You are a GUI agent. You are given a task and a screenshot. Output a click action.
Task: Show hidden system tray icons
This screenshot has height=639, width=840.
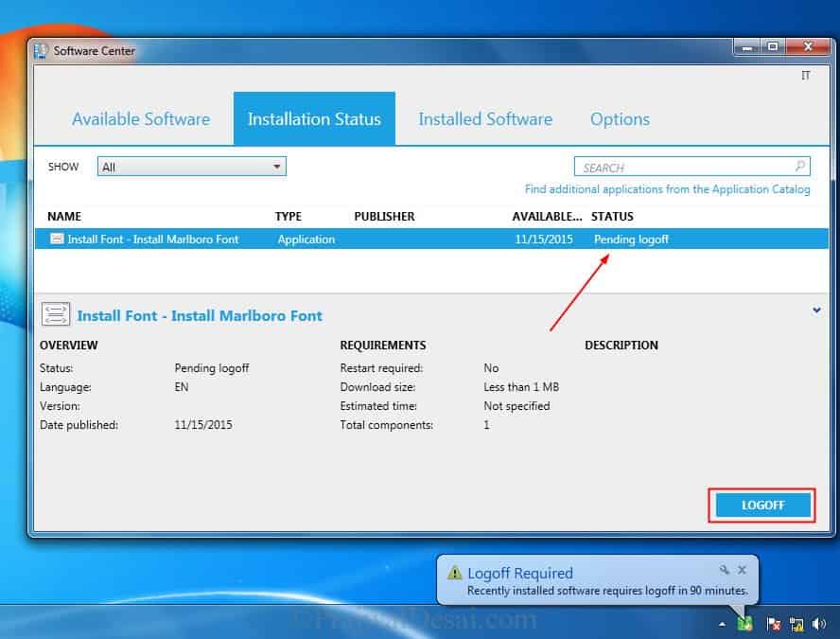[x=722, y=624]
